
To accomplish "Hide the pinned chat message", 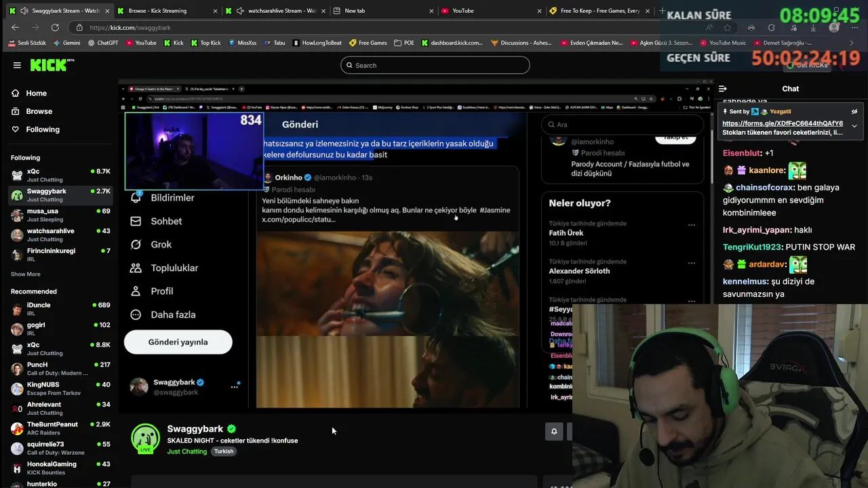I will click(x=854, y=111).
